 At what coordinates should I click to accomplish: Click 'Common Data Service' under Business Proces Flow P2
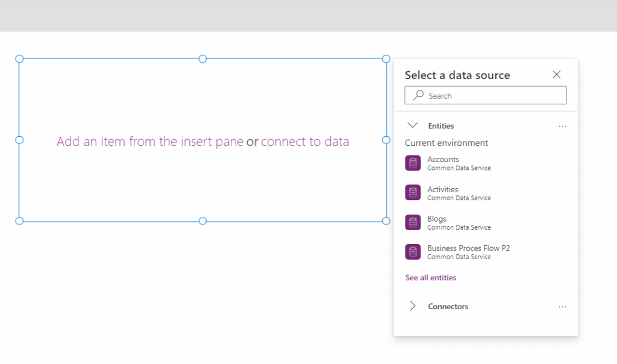click(x=459, y=257)
